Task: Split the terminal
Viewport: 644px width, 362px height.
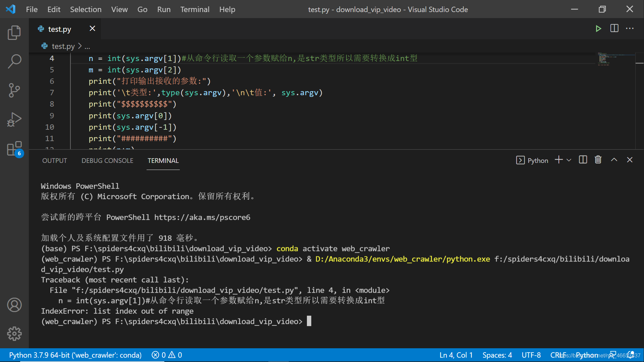Action: (583, 160)
